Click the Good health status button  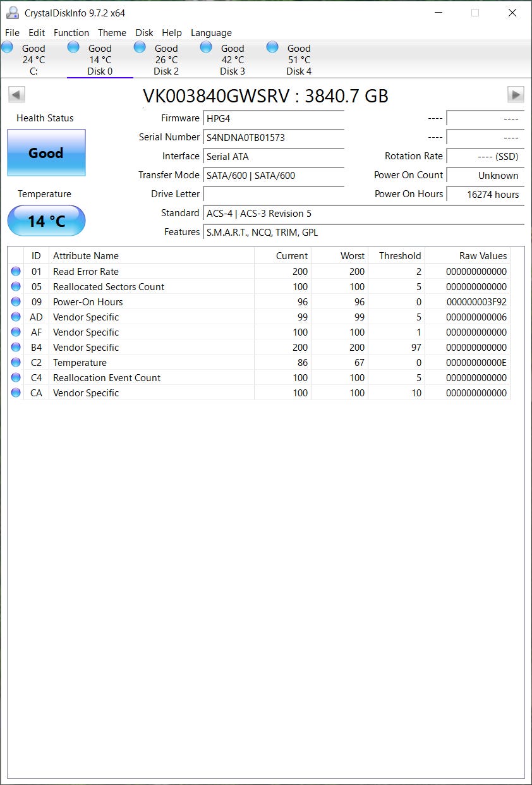click(x=46, y=153)
